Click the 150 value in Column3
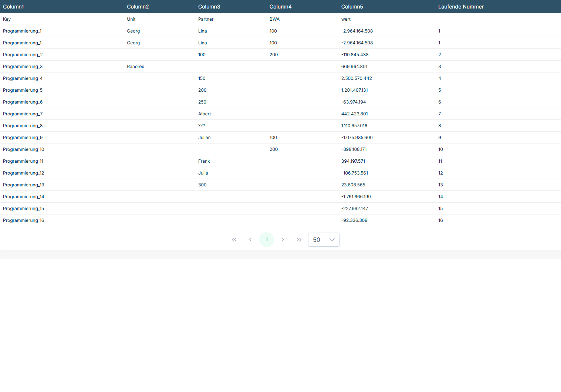Image resolution: width=561 pixels, height=392 pixels. (202, 78)
